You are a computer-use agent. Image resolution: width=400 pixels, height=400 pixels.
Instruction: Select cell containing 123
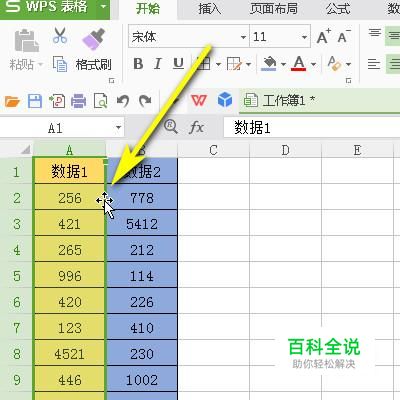[x=69, y=328]
